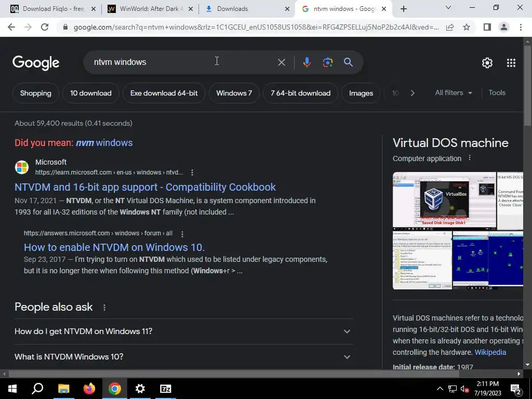Image resolution: width=532 pixels, height=399 pixels.
Task: Click the share page icon in address bar
Action: pos(450,27)
